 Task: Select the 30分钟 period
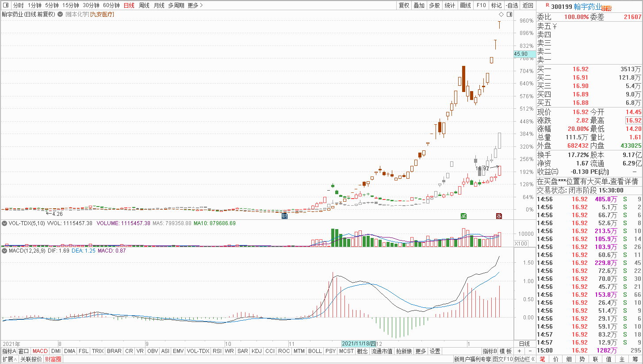tap(91, 5)
